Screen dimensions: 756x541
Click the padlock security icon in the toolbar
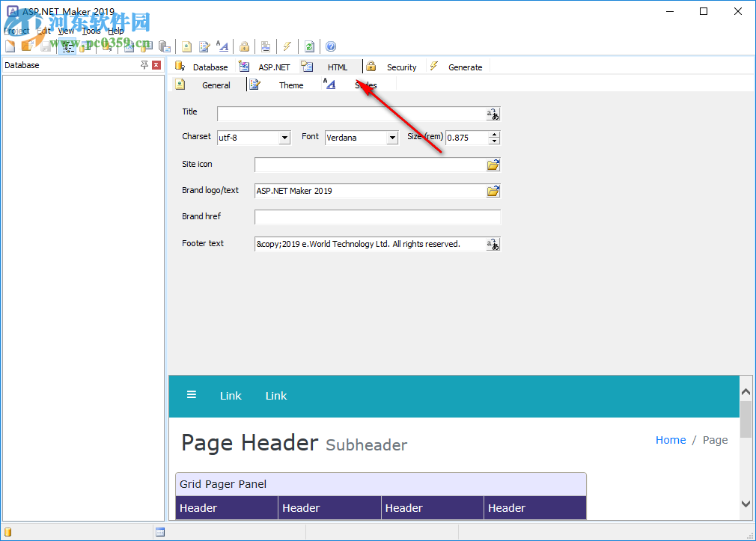[x=244, y=46]
